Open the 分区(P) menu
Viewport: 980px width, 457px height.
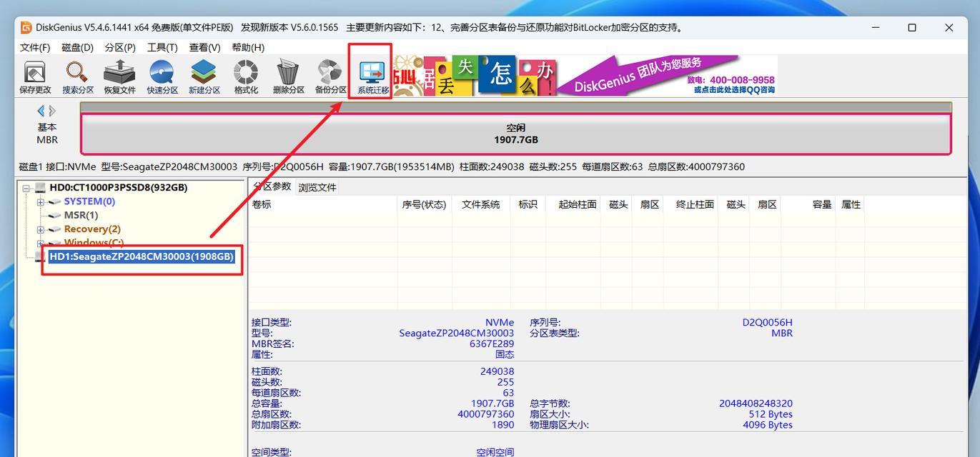tap(120, 47)
